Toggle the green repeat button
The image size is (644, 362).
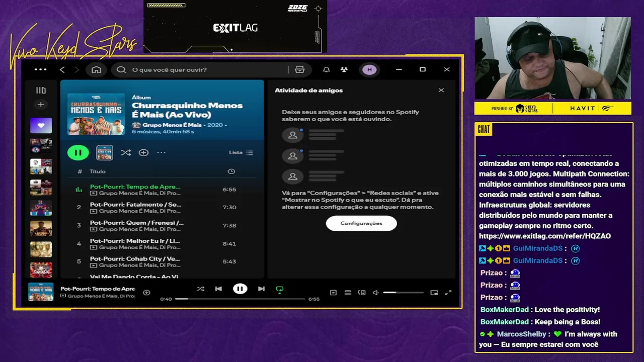coord(280,289)
